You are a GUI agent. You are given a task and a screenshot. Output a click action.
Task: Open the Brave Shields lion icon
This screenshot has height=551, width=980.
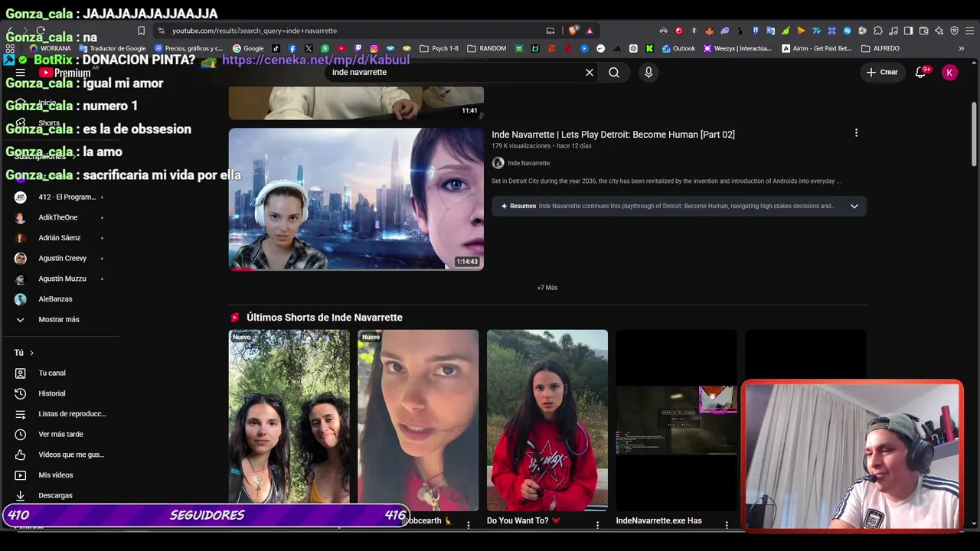(x=573, y=31)
